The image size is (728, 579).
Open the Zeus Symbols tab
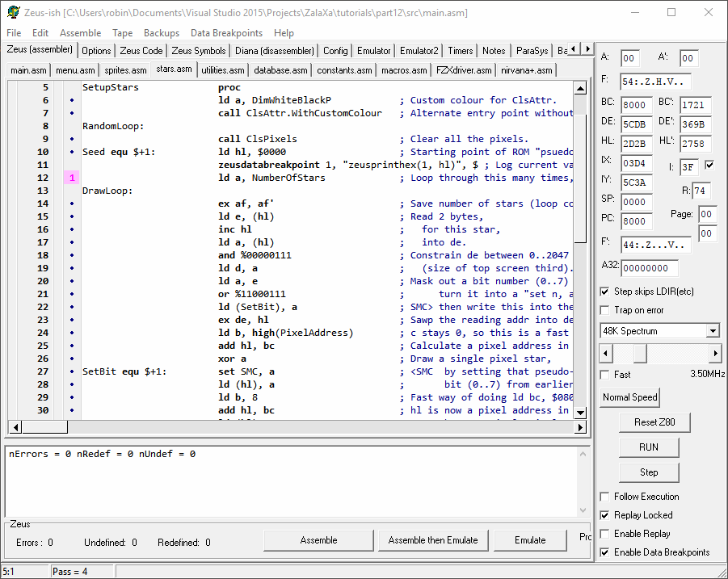[199, 51]
